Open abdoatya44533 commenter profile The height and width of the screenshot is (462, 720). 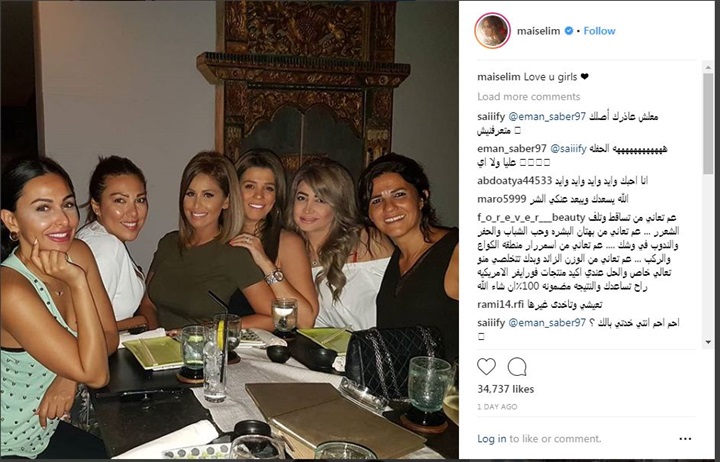click(514, 180)
